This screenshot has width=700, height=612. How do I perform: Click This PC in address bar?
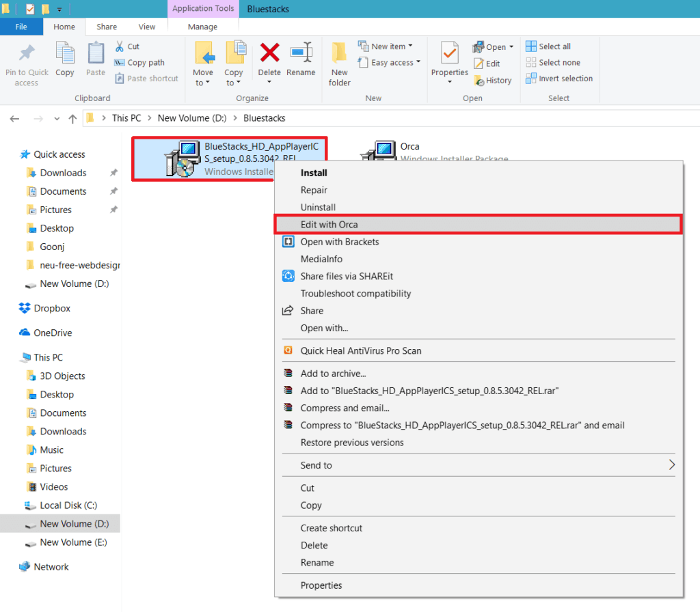tap(126, 118)
